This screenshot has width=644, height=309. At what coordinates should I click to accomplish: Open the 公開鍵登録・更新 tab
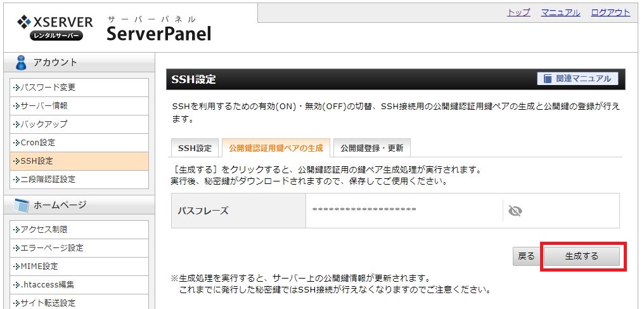pyautogui.click(x=371, y=148)
